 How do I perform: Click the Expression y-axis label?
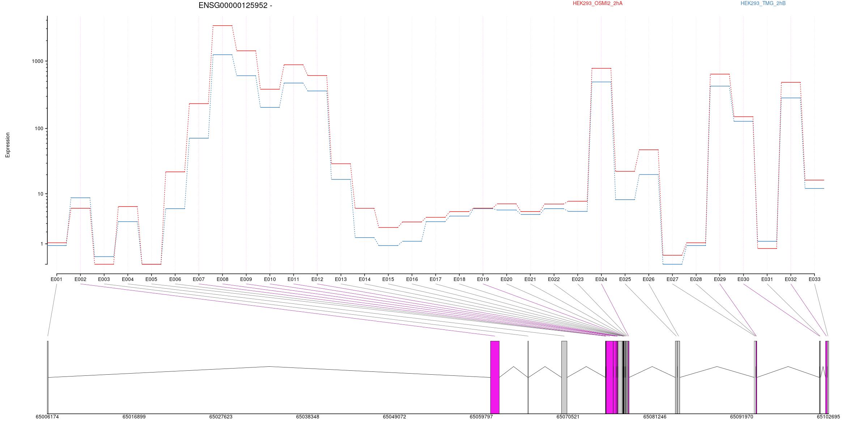[8, 145]
